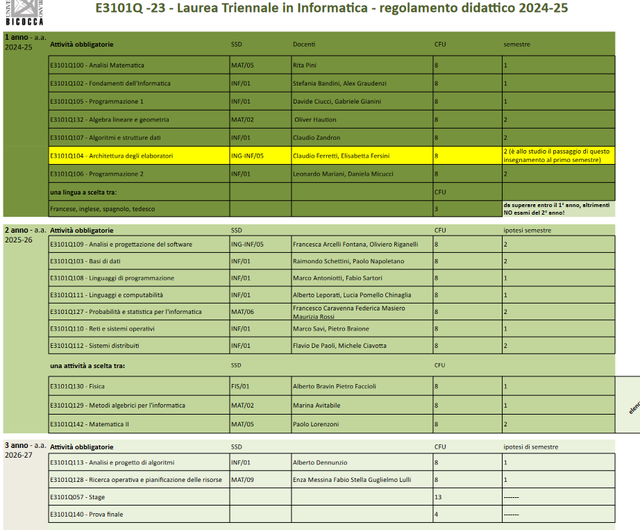Select SSD cell MAT/09
The image size is (640, 530).
(x=260, y=480)
